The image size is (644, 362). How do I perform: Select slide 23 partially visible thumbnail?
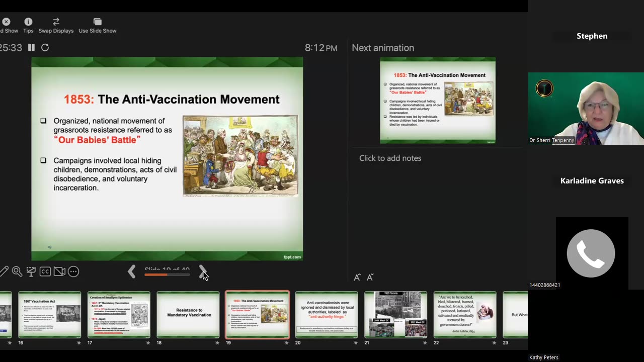pos(515,314)
